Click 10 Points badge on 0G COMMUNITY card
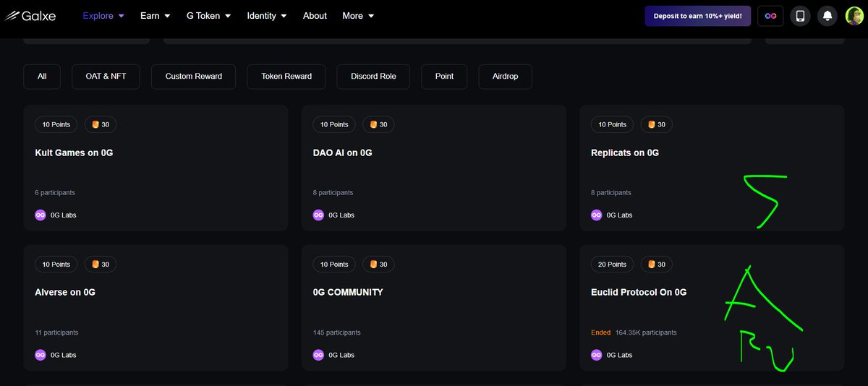Screen dimensions: 868x386 coord(334,265)
